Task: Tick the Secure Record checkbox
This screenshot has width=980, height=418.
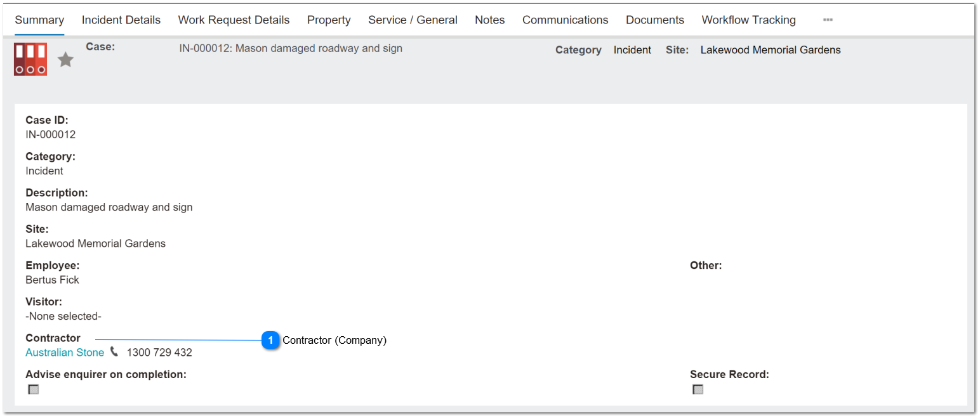Action: [698, 389]
